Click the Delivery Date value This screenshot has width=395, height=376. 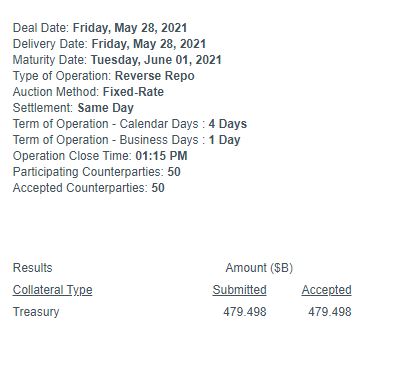[x=149, y=44]
